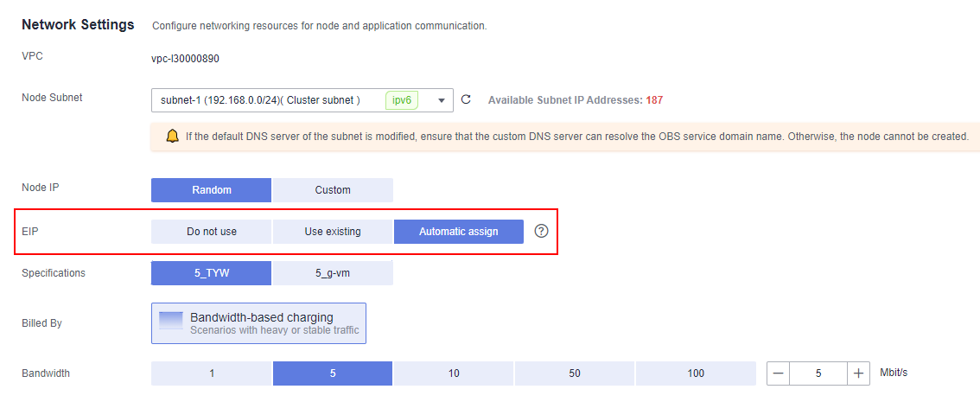This screenshot has width=980, height=402.
Task: Select Automatic assign for EIP
Action: pos(459,232)
